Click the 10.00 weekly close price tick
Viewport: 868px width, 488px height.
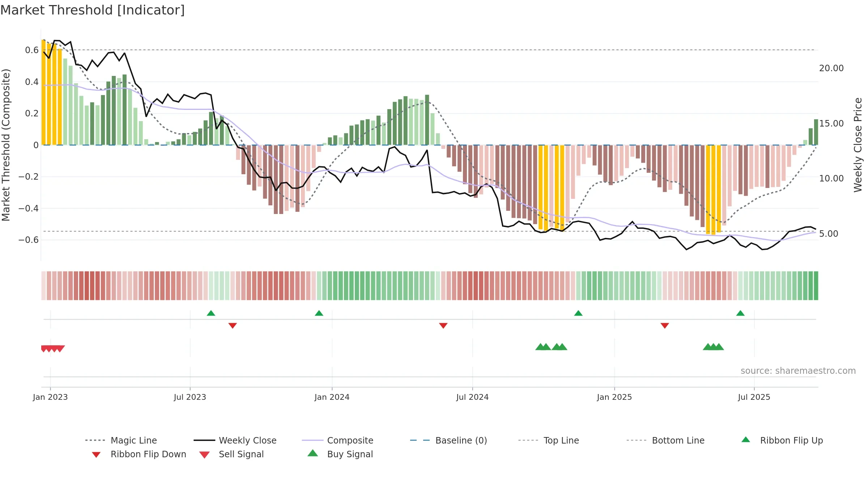pyautogui.click(x=831, y=178)
